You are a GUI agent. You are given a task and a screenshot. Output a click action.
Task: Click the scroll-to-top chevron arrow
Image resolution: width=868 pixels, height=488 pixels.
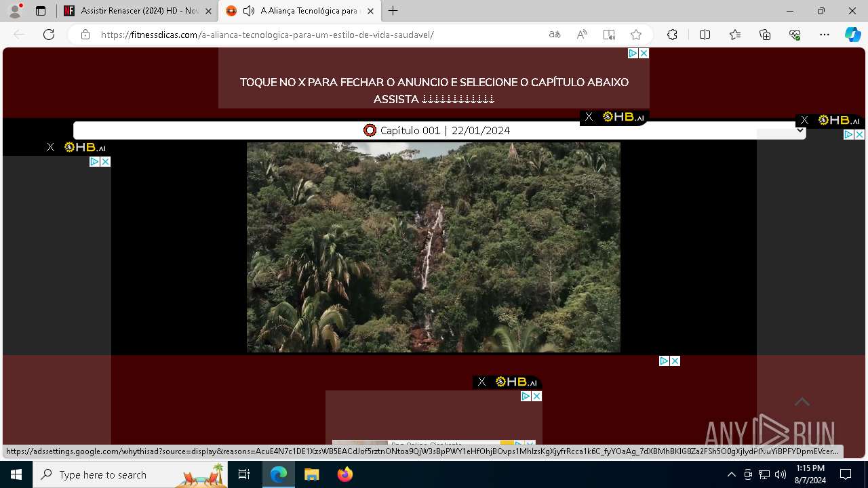[x=802, y=402]
